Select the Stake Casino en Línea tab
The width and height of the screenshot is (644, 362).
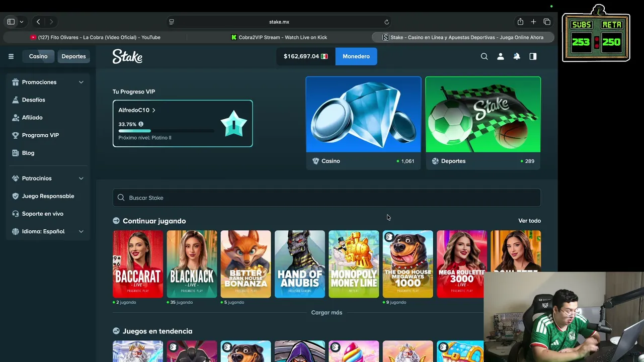click(x=463, y=37)
